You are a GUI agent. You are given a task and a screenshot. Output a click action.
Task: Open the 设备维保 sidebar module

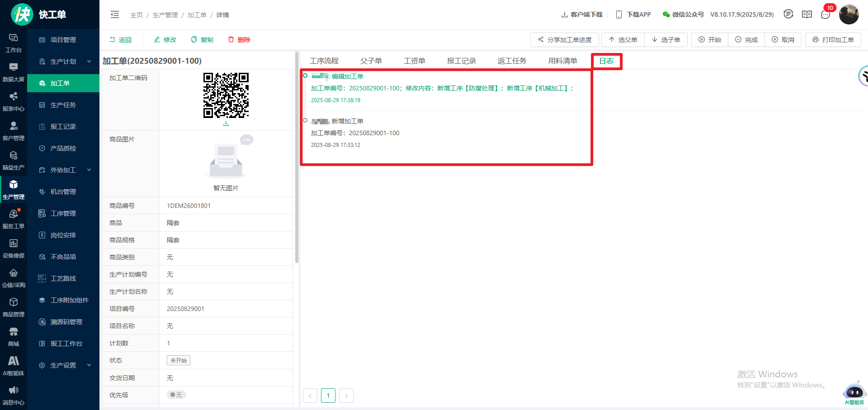pos(14,248)
